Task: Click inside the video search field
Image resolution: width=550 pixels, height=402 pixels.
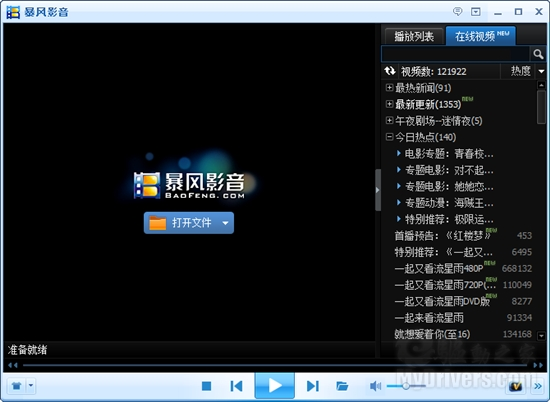Action: (x=455, y=54)
